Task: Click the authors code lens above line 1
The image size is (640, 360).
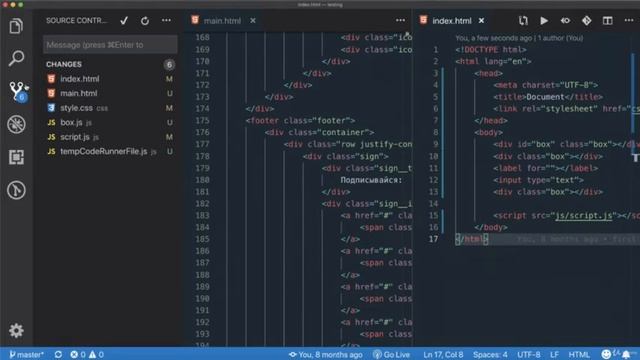Action: click(519, 38)
